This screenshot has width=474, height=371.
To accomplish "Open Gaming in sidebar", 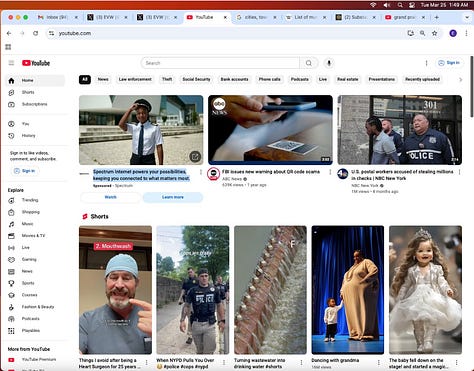I will tap(35, 259).
